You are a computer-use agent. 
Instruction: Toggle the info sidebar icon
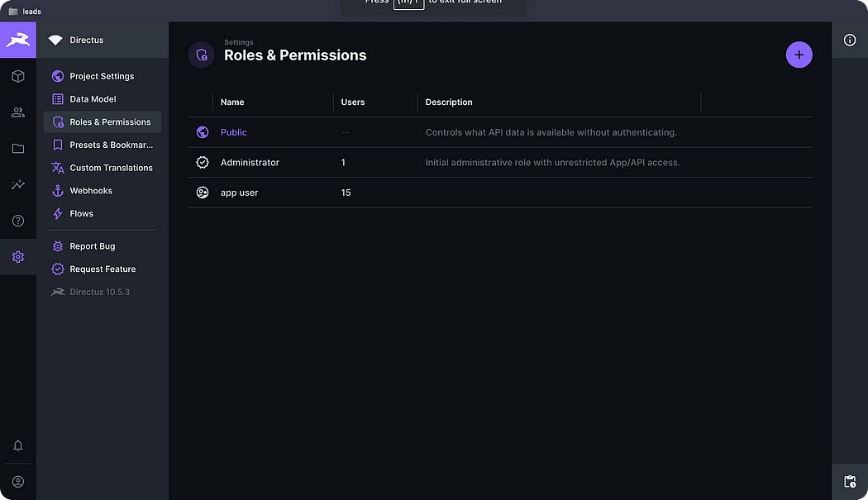tap(850, 40)
